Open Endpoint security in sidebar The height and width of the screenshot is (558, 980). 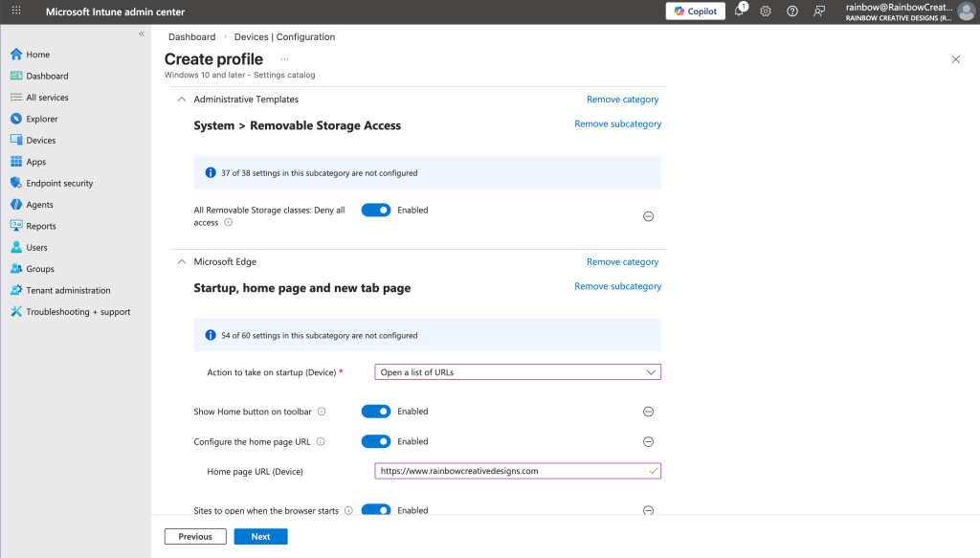(x=59, y=183)
